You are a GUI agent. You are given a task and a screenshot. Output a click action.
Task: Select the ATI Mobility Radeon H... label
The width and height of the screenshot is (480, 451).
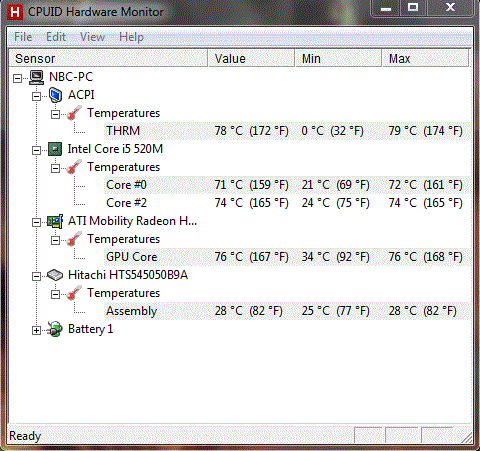point(132,221)
